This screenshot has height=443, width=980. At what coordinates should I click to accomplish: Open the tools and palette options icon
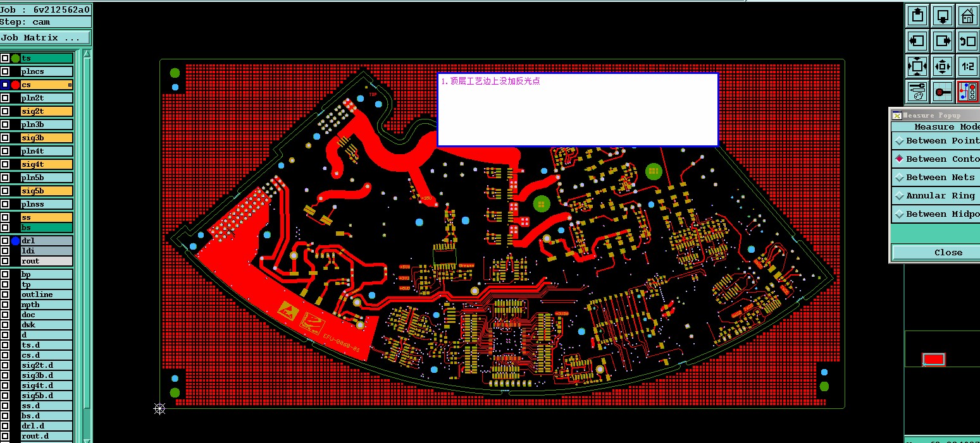pyautogui.click(x=917, y=91)
